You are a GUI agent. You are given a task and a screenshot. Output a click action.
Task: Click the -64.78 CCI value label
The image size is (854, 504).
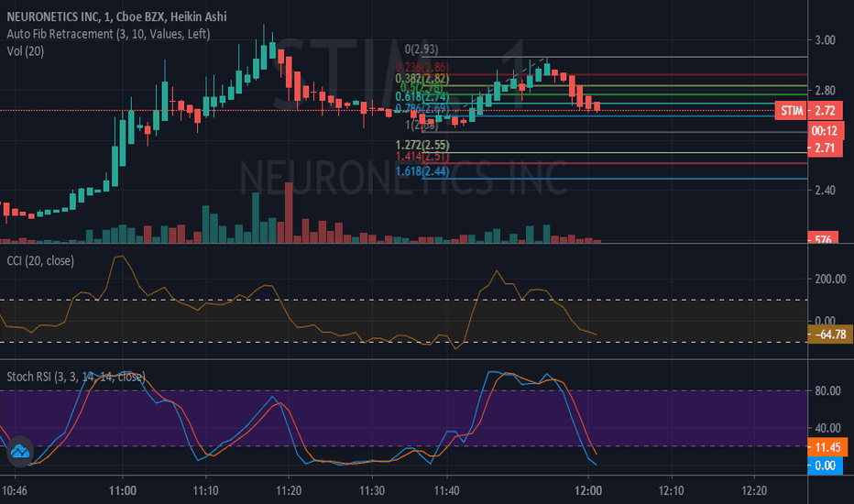click(830, 334)
